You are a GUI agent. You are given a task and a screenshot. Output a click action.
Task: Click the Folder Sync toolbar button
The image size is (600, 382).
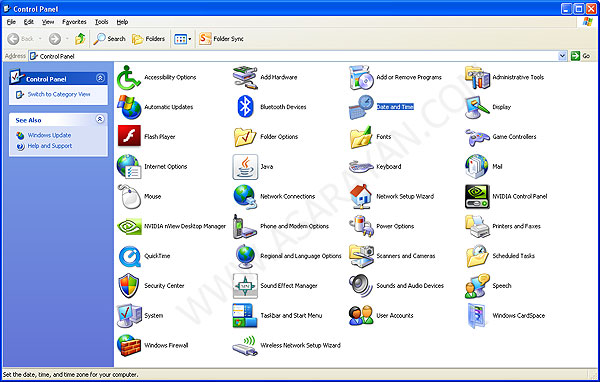221,39
